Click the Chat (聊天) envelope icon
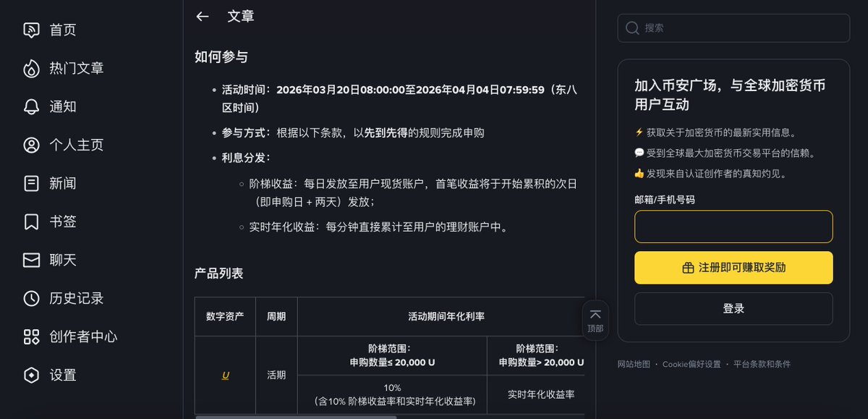 31,260
